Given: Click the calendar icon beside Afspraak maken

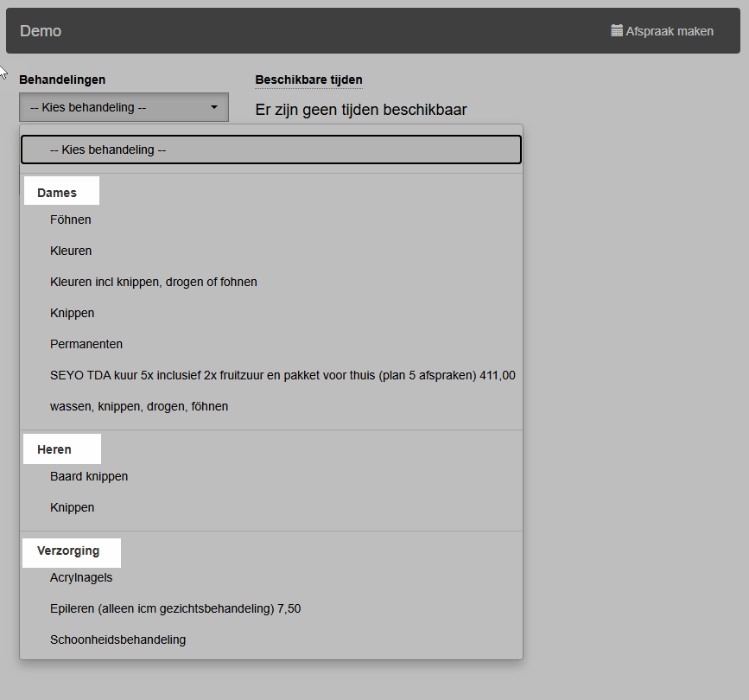Looking at the screenshot, I should (x=617, y=31).
